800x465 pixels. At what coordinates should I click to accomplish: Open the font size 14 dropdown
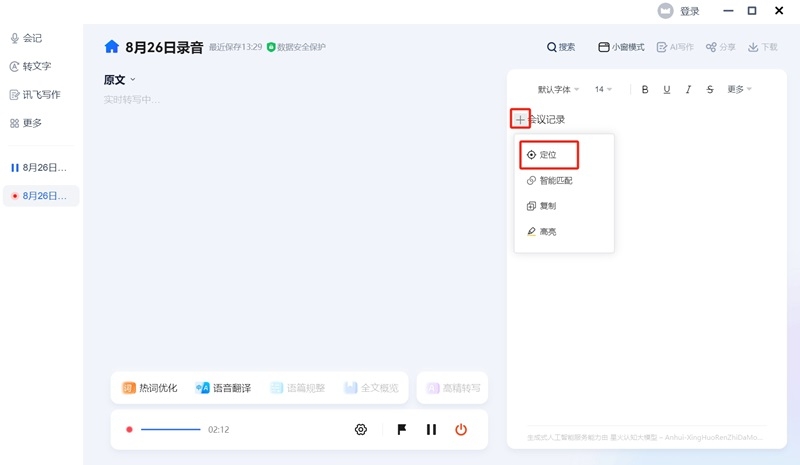(603, 89)
